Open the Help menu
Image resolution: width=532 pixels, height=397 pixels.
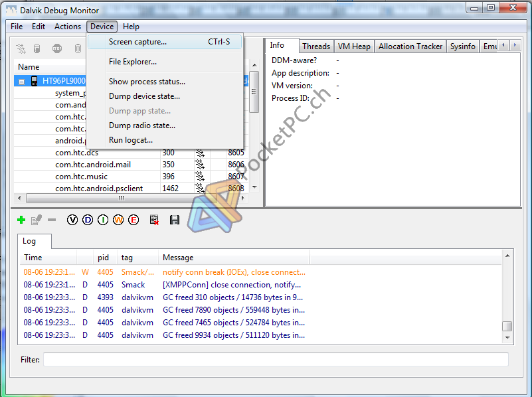(x=131, y=27)
